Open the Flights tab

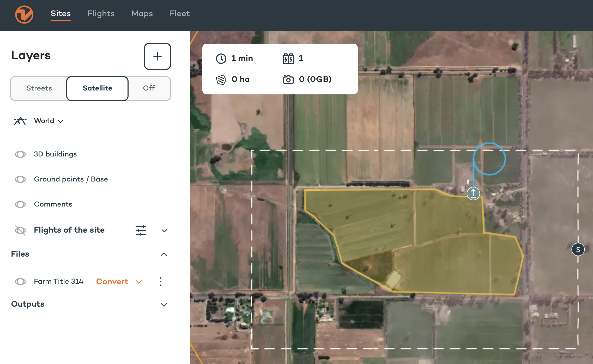tap(101, 14)
